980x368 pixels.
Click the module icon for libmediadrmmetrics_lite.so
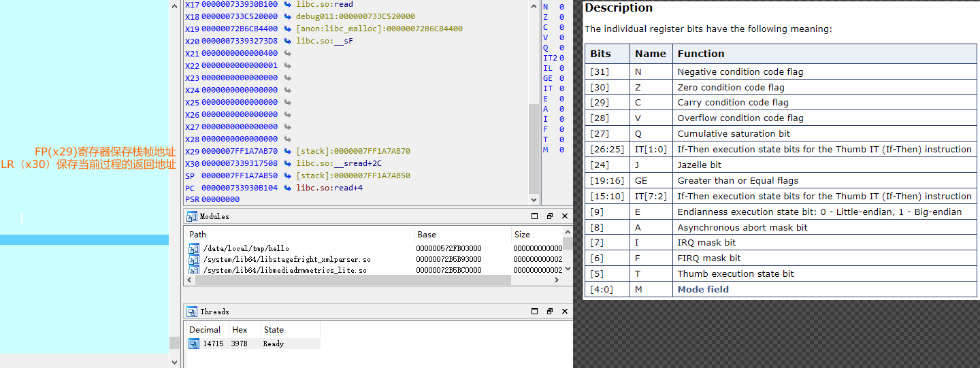click(x=194, y=270)
